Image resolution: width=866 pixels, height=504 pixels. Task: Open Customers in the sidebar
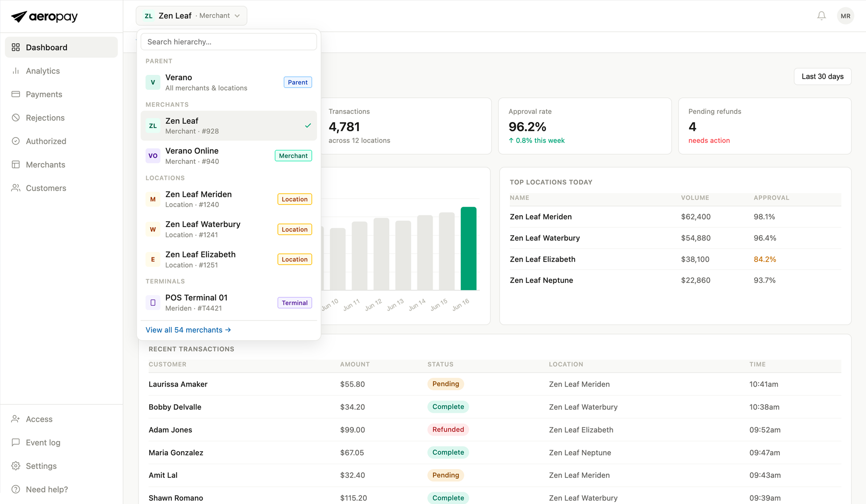(x=61, y=188)
